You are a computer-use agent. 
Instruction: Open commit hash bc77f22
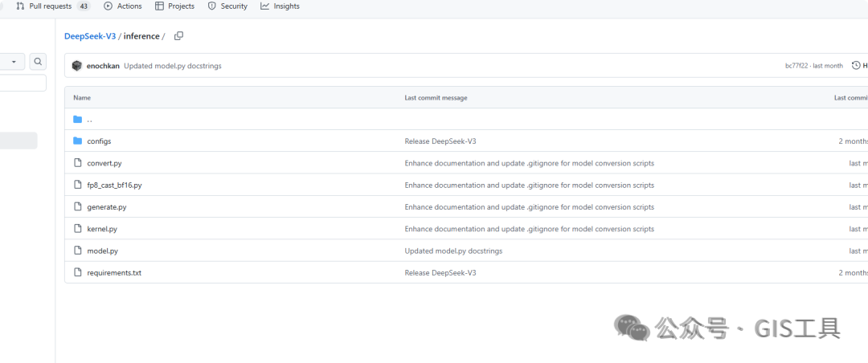click(796, 66)
